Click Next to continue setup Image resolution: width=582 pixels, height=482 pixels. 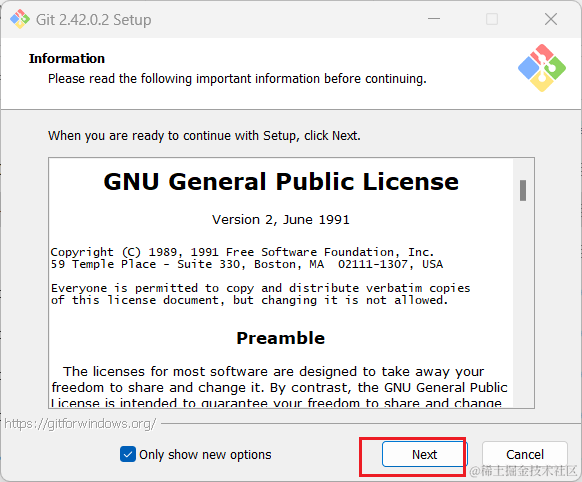tap(424, 454)
